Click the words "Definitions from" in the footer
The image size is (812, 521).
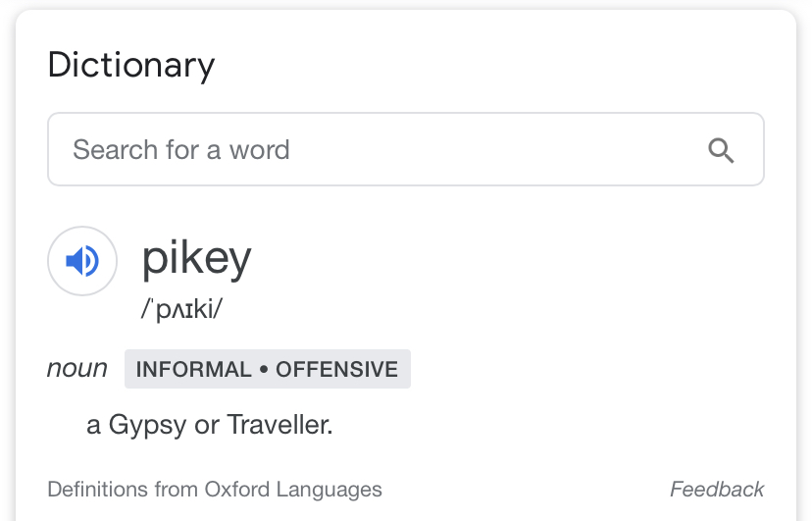coord(124,490)
